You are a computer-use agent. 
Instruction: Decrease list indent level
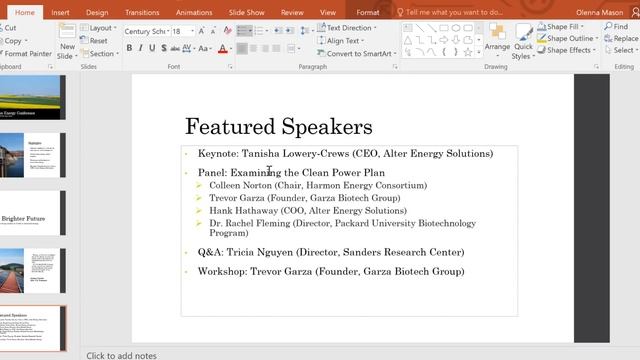(278, 31)
